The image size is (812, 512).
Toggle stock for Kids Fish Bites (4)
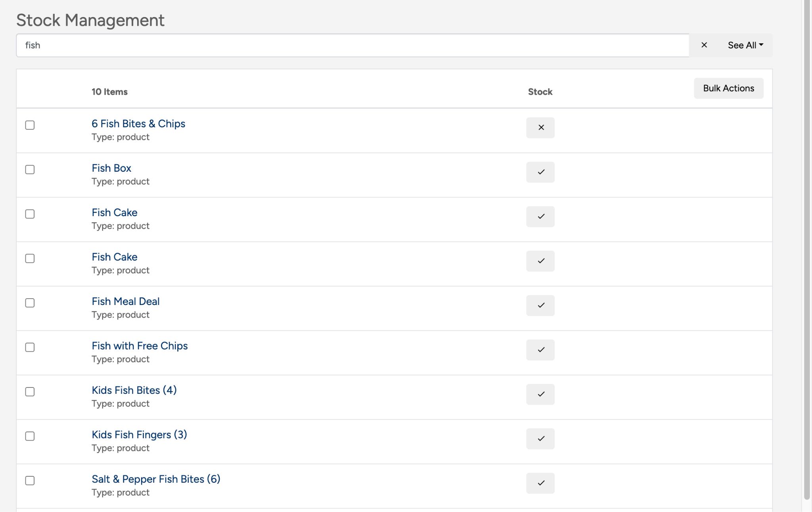tap(540, 394)
